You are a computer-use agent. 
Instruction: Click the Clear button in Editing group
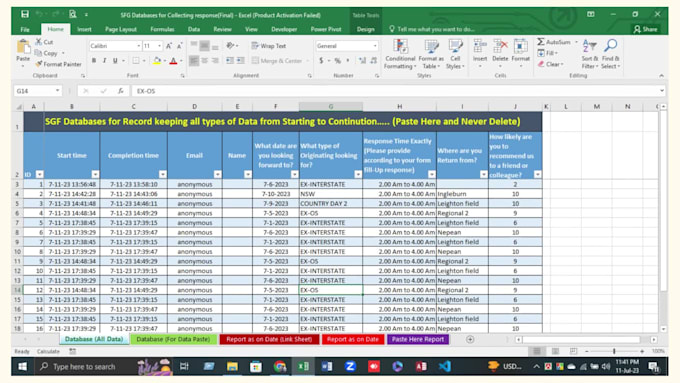(x=550, y=64)
